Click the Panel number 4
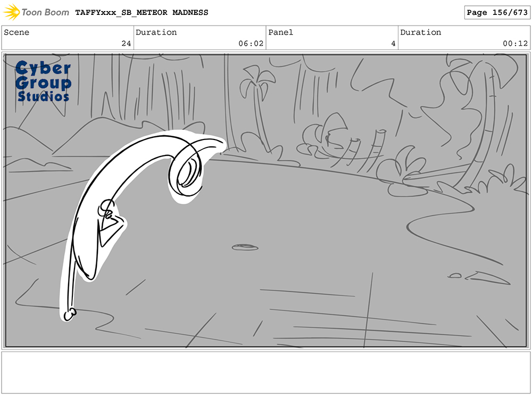The width and height of the screenshot is (532, 395). tap(393, 44)
